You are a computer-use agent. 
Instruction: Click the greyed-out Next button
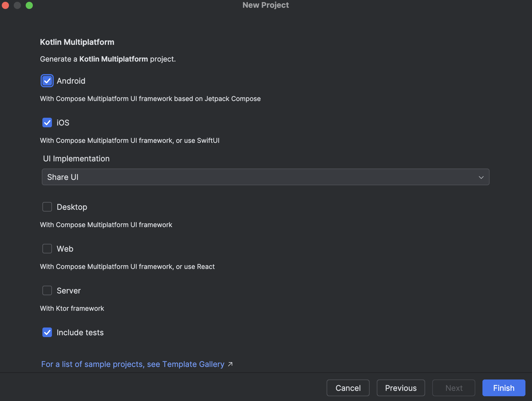(x=453, y=388)
